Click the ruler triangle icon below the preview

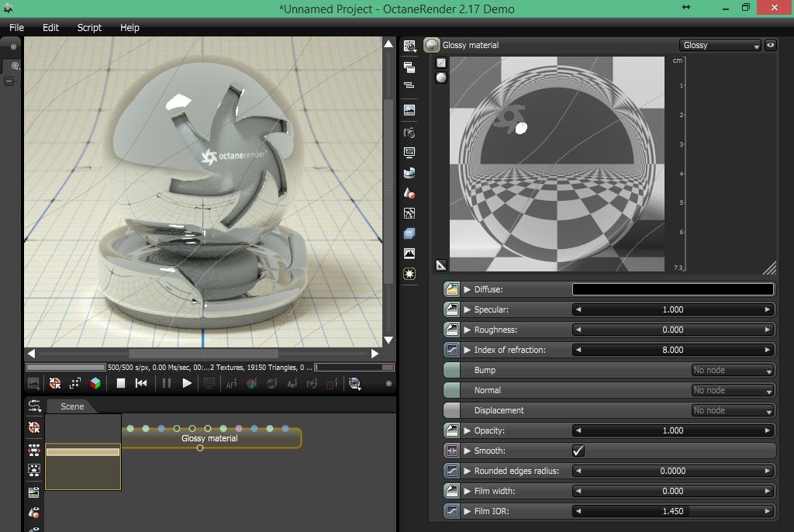(x=441, y=265)
